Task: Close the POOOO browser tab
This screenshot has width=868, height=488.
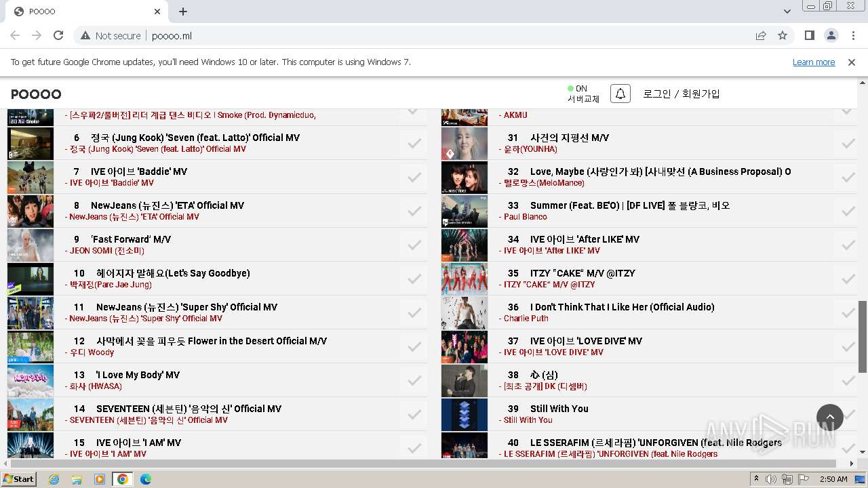Action: click(157, 12)
